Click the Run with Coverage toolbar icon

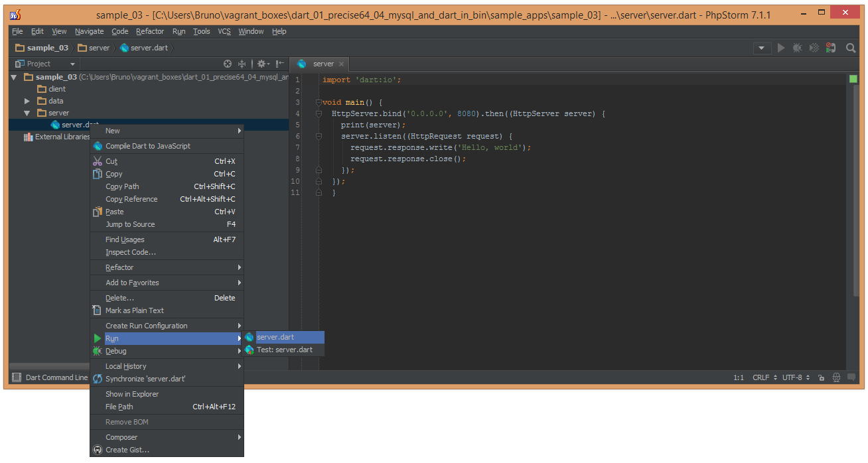(x=814, y=48)
